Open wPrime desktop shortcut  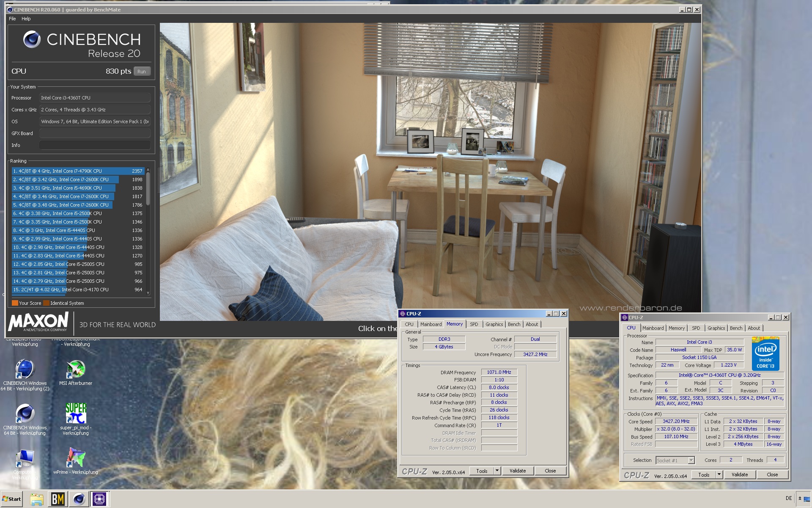(x=76, y=461)
